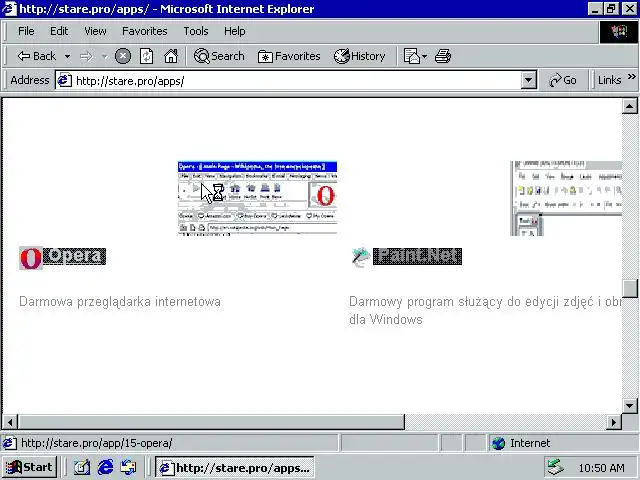Open the Edit menu
Viewport: 640px width, 480px height.
59,31
